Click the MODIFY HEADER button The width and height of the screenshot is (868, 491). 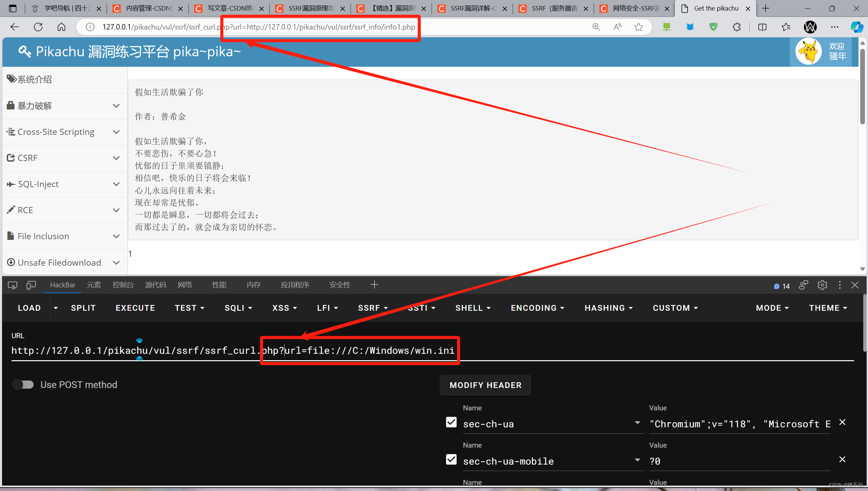[485, 385]
